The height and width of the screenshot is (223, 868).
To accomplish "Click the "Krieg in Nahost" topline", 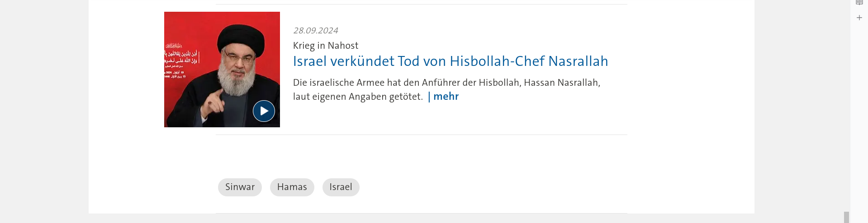I will click(x=326, y=46).
